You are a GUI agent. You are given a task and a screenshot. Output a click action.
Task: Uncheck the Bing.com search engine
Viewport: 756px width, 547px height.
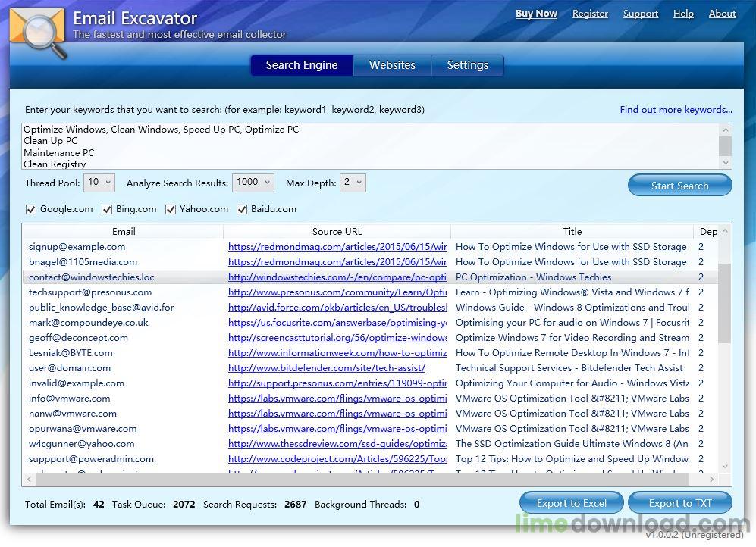pos(107,209)
